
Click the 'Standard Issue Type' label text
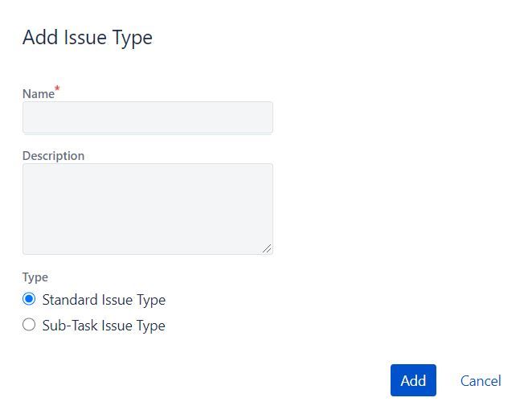(x=104, y=300)
